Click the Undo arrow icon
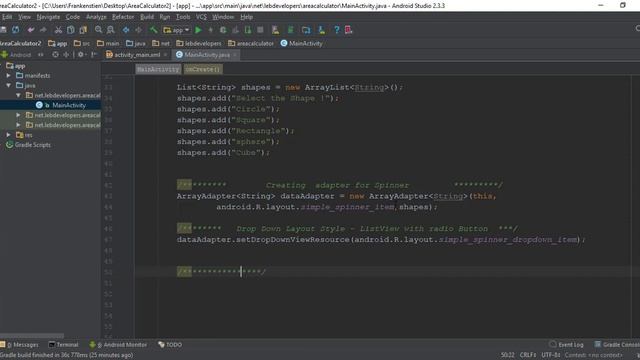The height and width of the screenshot is (360, 640). coord(31,30)
